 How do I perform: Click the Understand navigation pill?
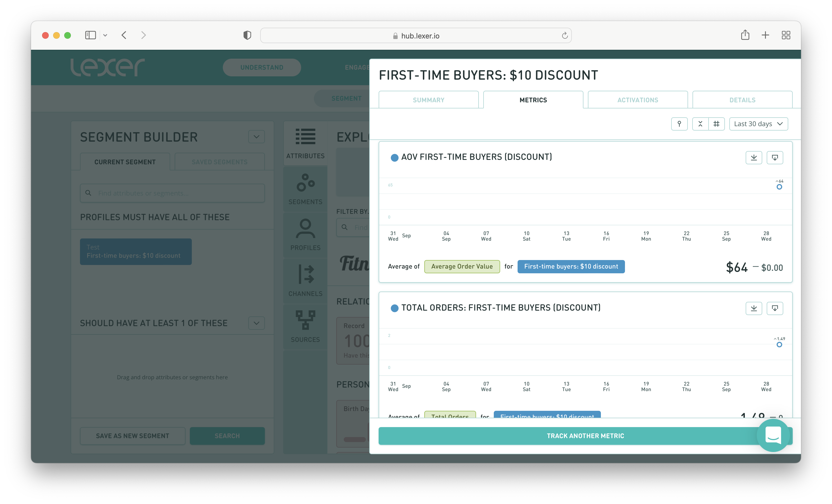[x=262, y=67]
